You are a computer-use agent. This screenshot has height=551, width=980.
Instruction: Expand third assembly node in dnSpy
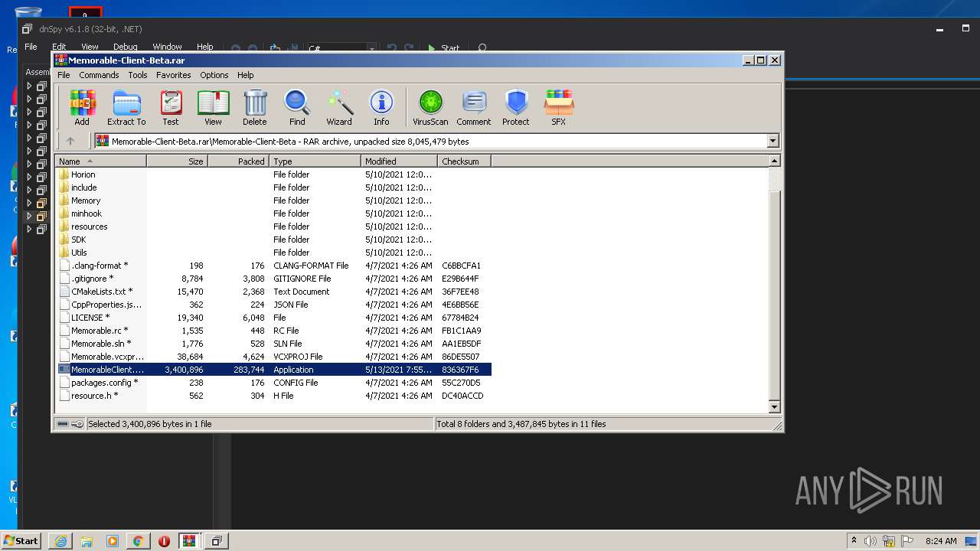click(29, 112)
